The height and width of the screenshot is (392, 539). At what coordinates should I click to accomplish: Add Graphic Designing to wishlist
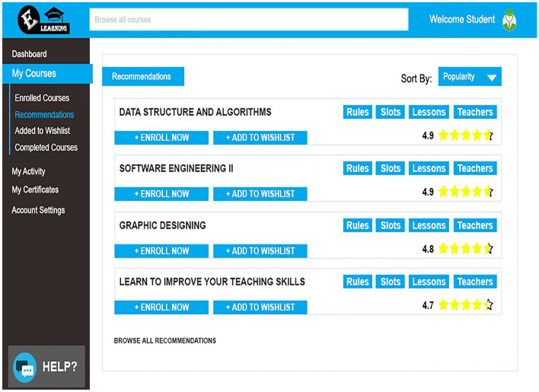[x=260, y=250]
